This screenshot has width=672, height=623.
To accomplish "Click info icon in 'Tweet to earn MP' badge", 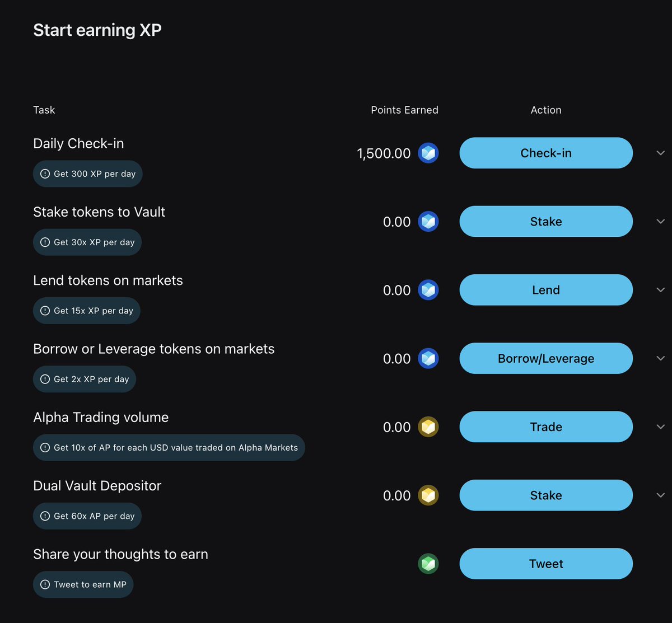I will coord(45,584).
